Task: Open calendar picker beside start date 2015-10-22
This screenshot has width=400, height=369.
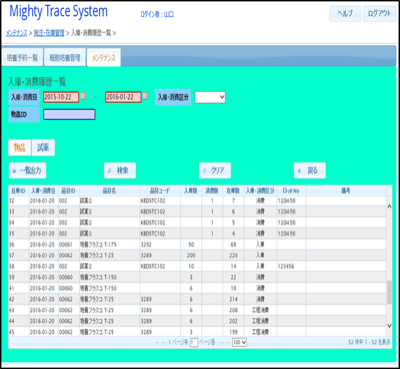Action: (83, 96)
